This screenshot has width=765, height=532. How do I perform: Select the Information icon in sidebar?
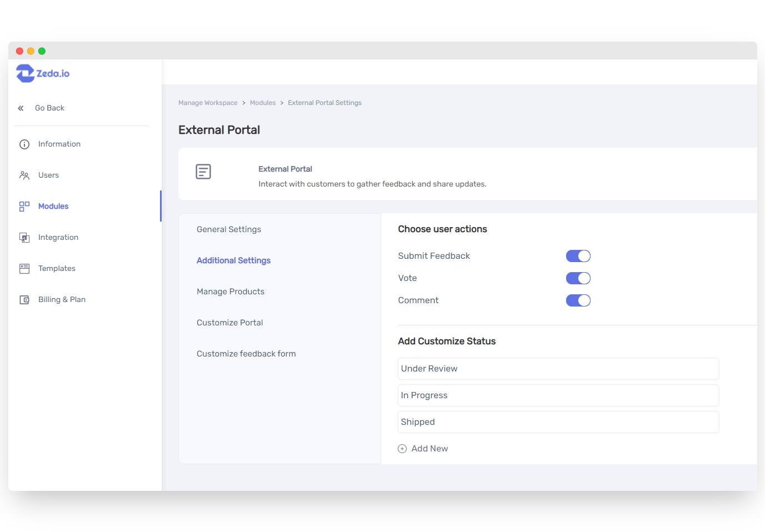[24, 144]
